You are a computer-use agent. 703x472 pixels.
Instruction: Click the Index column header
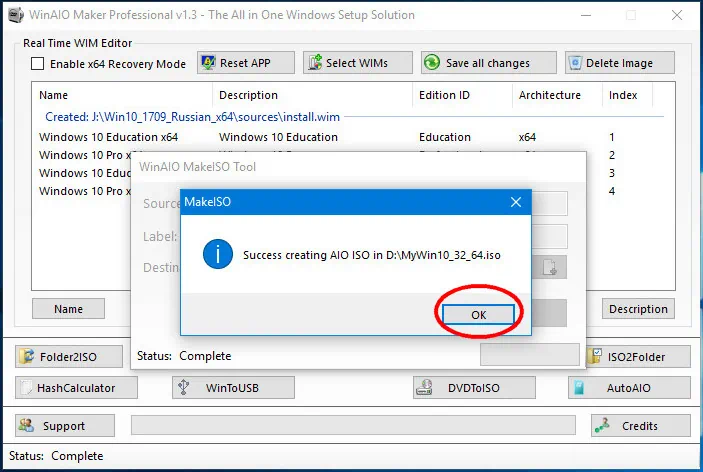click(x=627, y=95)
